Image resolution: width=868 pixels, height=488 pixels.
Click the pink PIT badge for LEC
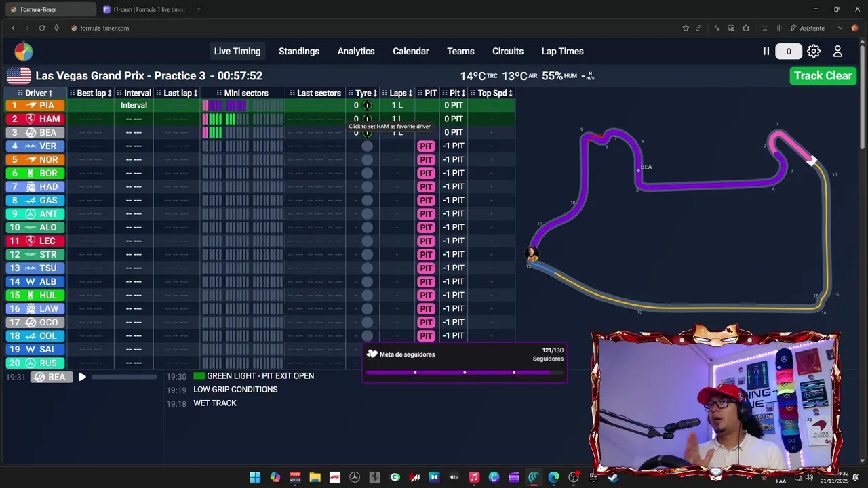pos(426,241)
